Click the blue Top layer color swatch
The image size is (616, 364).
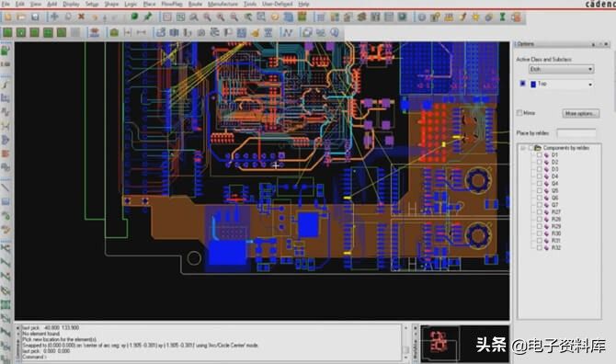[x=533, y=84]
